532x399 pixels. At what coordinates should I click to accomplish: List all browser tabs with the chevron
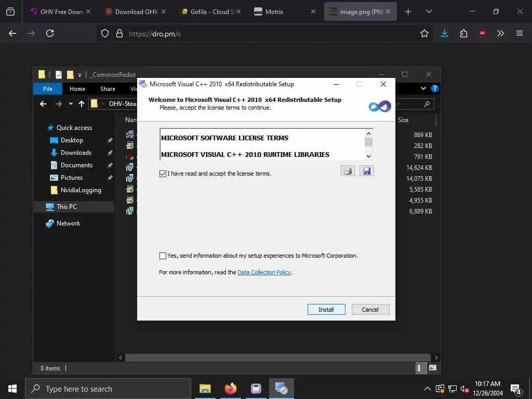[x=429, y=12]
